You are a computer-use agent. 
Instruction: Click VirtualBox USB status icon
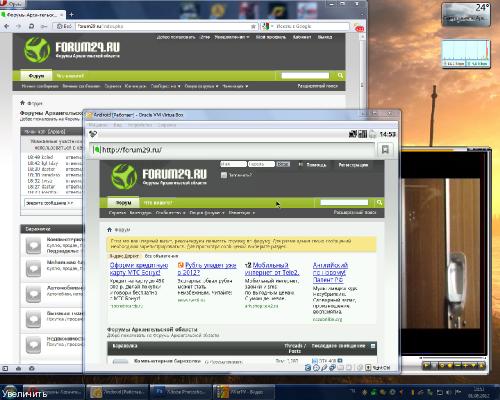coord(324,368)
